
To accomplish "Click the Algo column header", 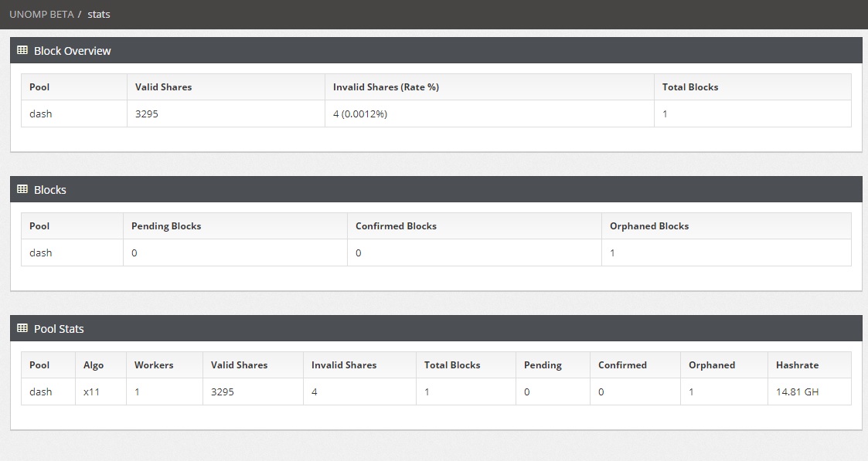I will (x=94, y=365).
